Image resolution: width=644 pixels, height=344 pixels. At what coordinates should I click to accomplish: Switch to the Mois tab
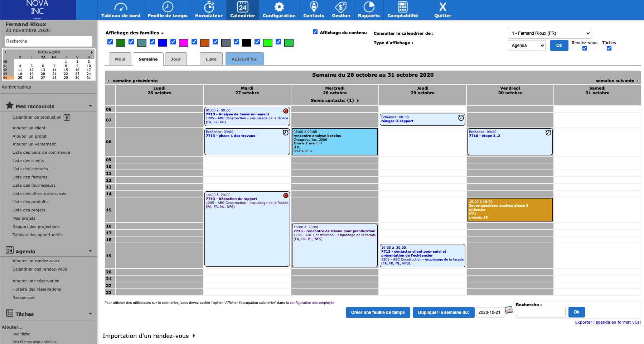point(120,59)
